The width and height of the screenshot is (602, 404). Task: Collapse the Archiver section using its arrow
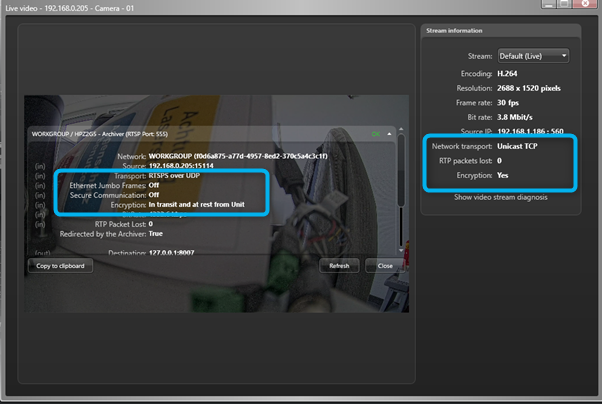coord(387,132)
